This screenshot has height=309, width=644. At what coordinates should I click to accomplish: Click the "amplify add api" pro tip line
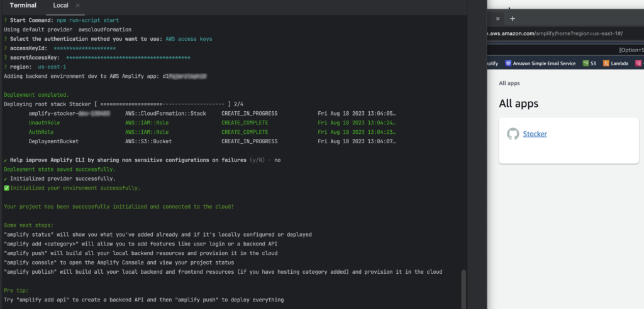[x=143, y=300]
